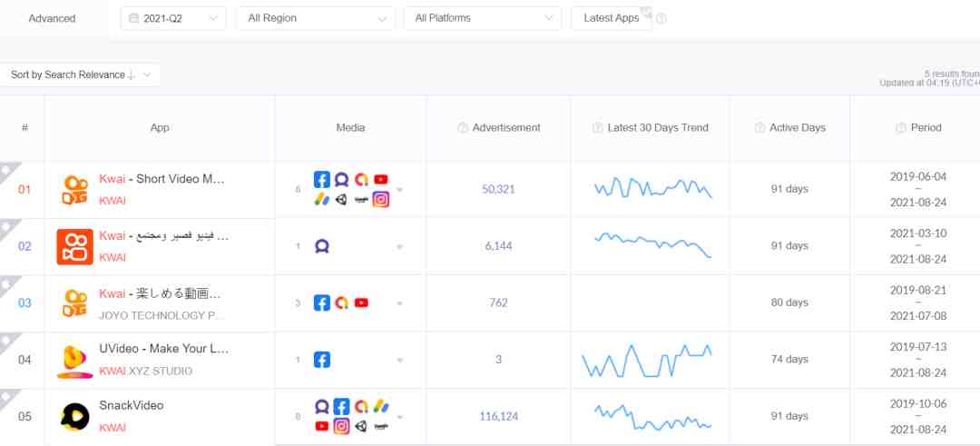Click the Google Ads icon in row 01
The height and width of the screenshot is (446, 980).
coord(322,200)
